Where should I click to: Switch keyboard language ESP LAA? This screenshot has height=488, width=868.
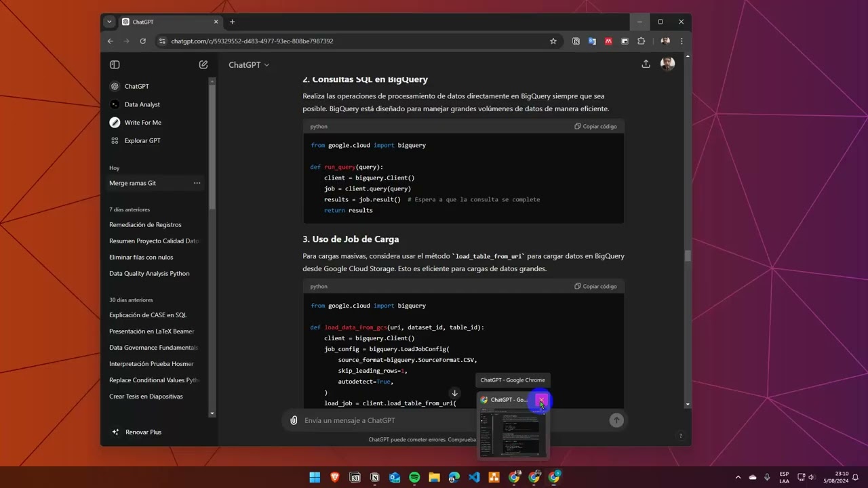click(784, 477)
